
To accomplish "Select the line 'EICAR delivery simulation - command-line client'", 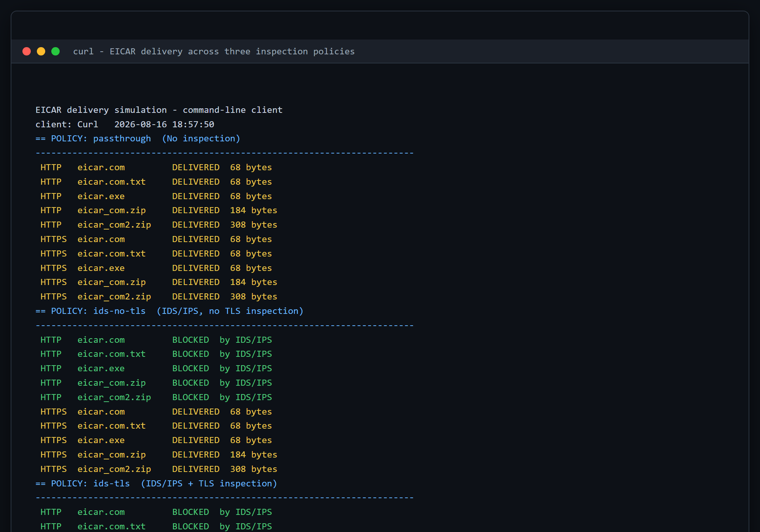I will coord(159,110).
